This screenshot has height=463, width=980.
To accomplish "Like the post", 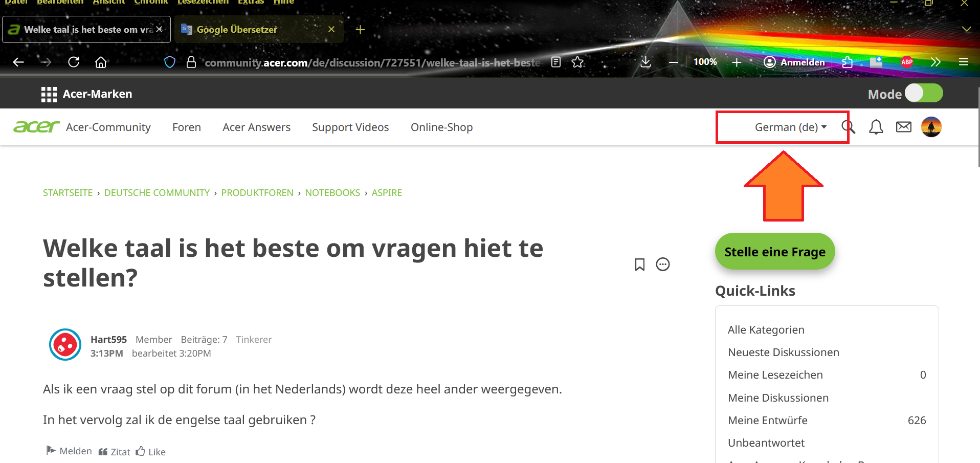I will click(x=151, y=452).
